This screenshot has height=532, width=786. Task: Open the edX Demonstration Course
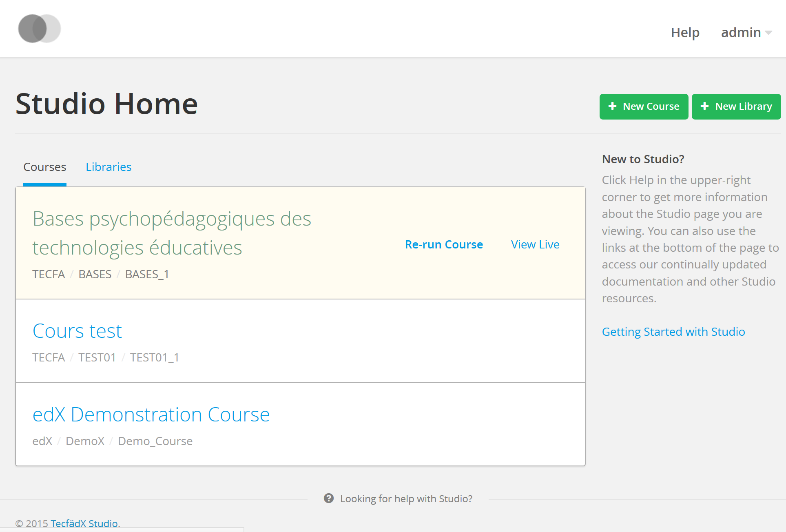tap(151, 415)
